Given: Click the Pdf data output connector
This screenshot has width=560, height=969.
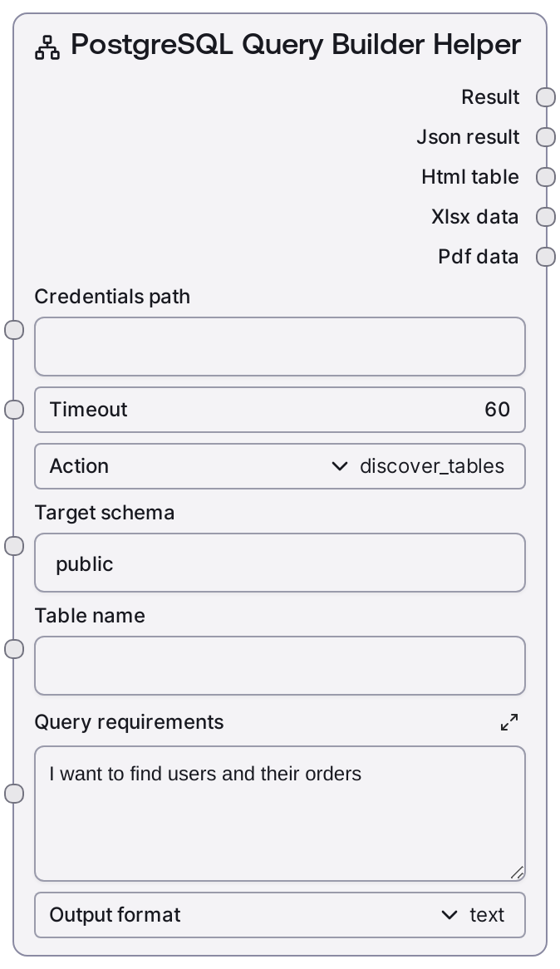Looking at the screenshot, I should tap(545, 257).
